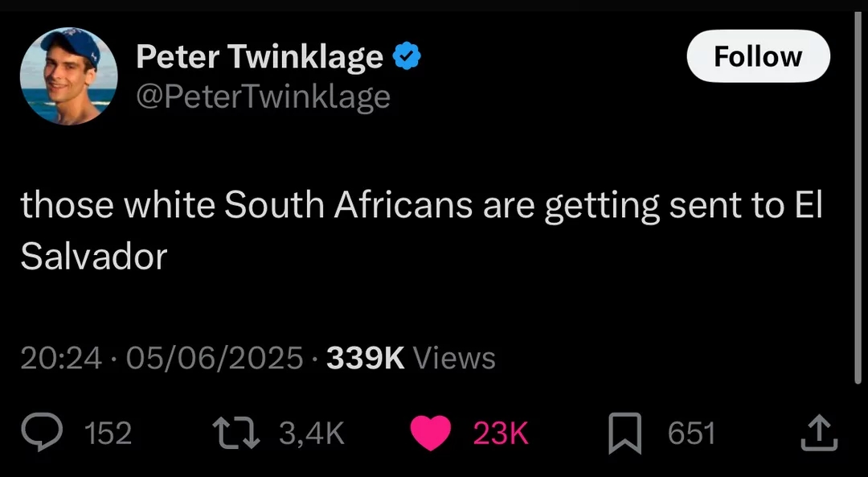Click the 05/06/2025 post date
868x477 pixels.
point(215,358)
